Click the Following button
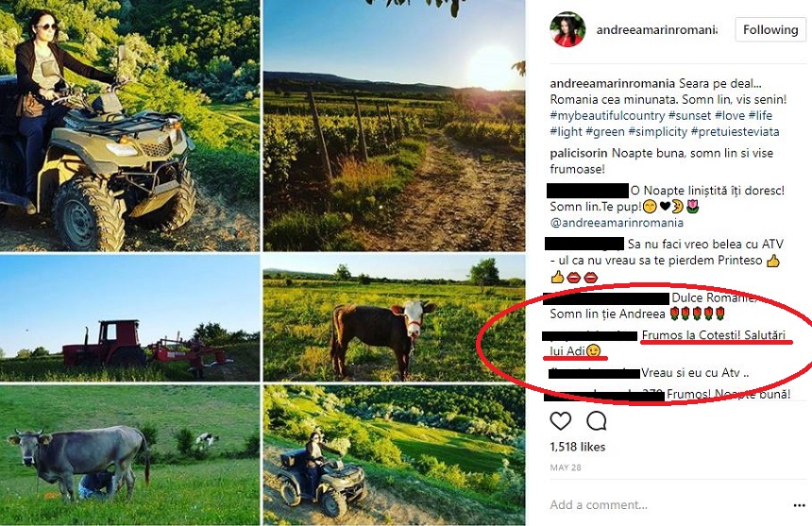This screenshot has width=812, height=526. coord(770,29)
